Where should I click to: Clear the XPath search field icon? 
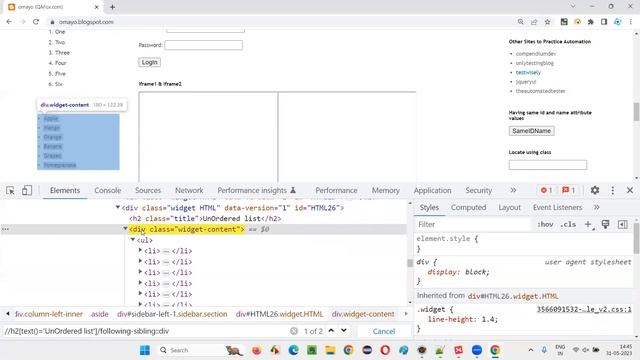(x=293, y=331)
